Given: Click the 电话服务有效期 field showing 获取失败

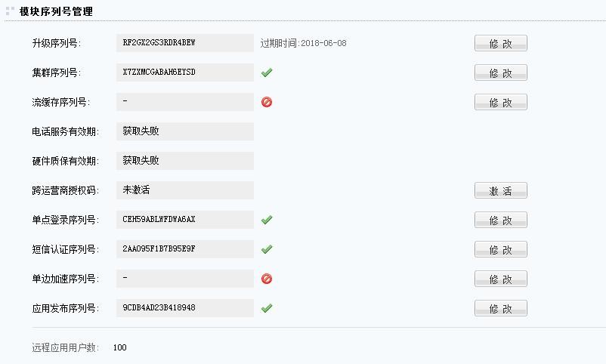Looking at the screenshot, I should coord(185,131).
